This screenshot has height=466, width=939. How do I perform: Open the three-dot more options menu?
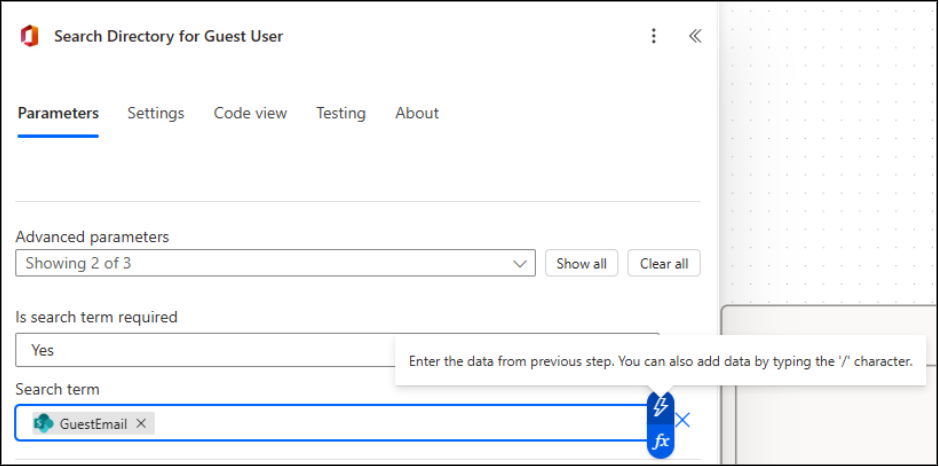[x=654, y=36]
